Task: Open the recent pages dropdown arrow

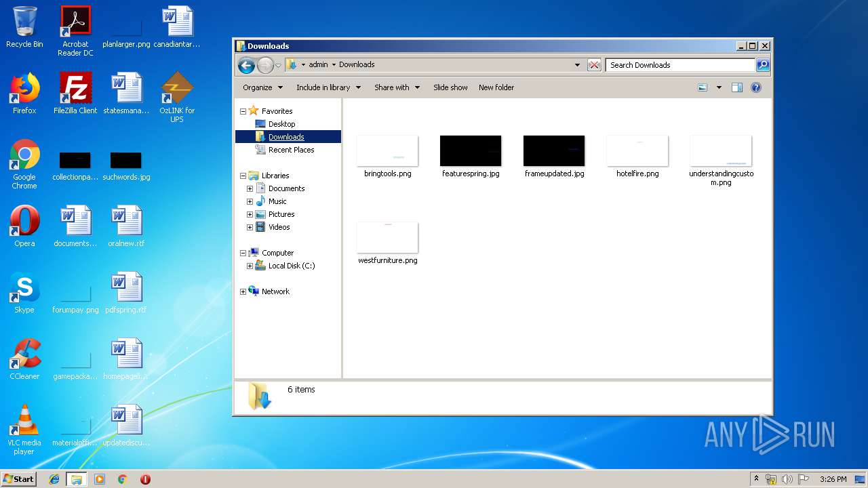Action: [278, 65]
